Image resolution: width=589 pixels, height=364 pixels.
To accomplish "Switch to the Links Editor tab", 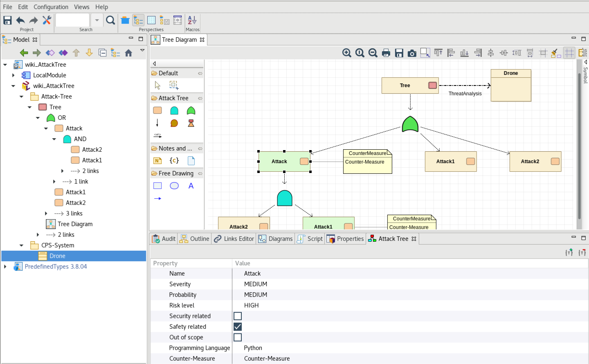I will [x=234, y=239].
